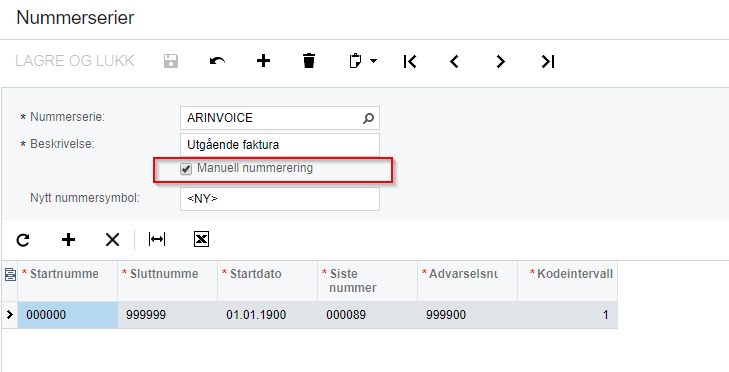Go to the first record
This screenshot has width=729, height=372.
410,61
